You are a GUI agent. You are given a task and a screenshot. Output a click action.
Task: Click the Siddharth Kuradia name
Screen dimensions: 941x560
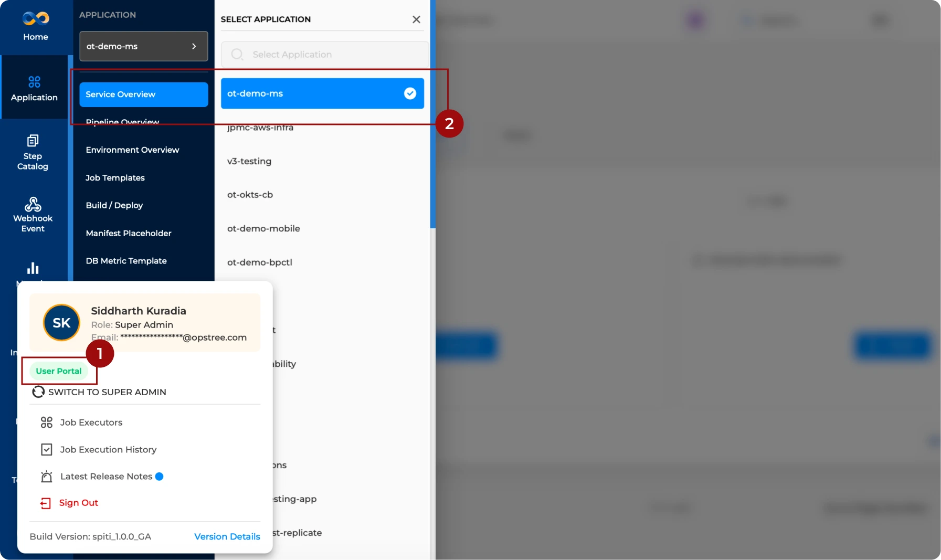click(139, 311)
